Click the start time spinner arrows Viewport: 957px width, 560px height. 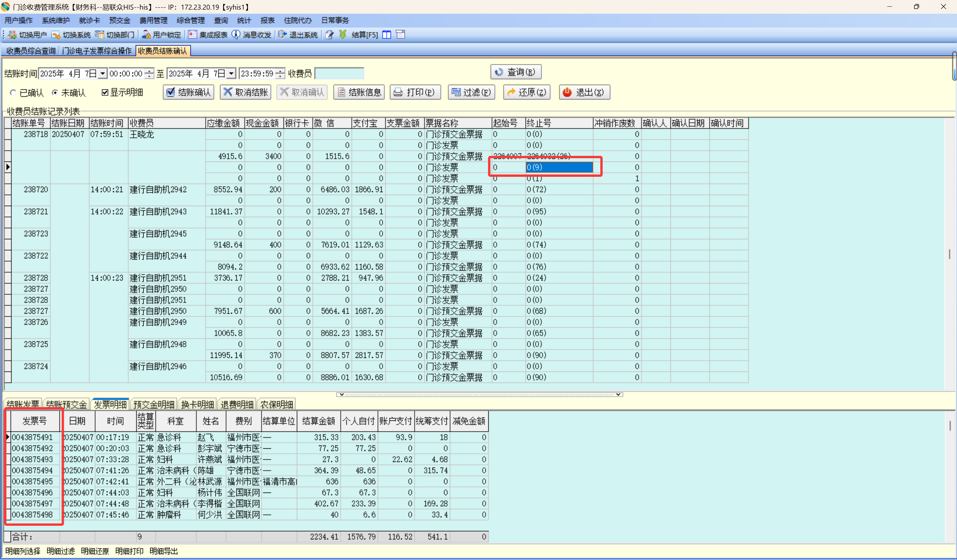[150, 74]
